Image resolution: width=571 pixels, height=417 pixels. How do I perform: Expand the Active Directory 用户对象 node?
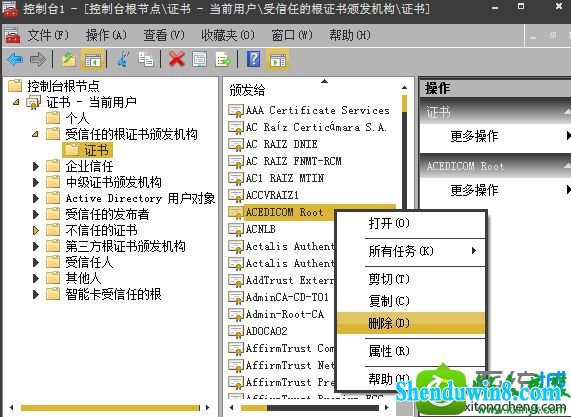pos(36,198)
